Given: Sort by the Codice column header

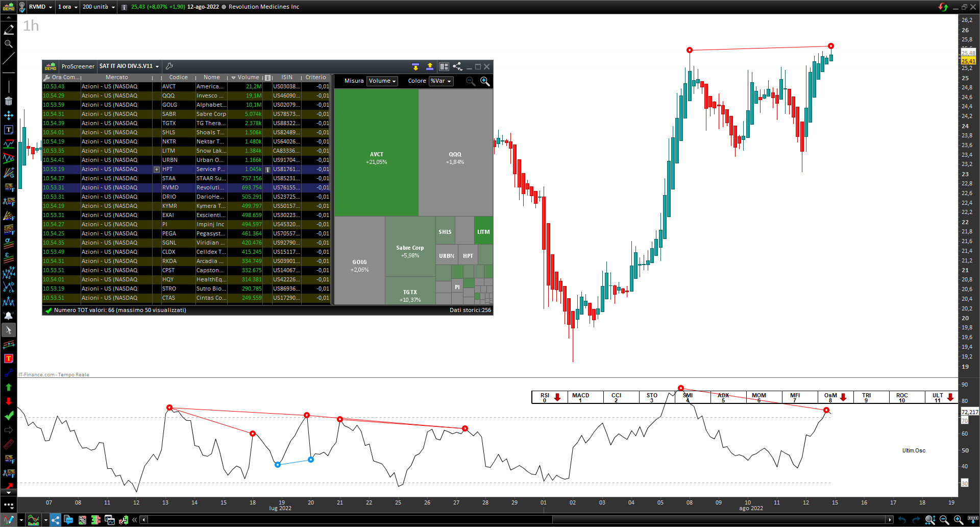Looking at the screenshot, I should (x=178, y=78).
